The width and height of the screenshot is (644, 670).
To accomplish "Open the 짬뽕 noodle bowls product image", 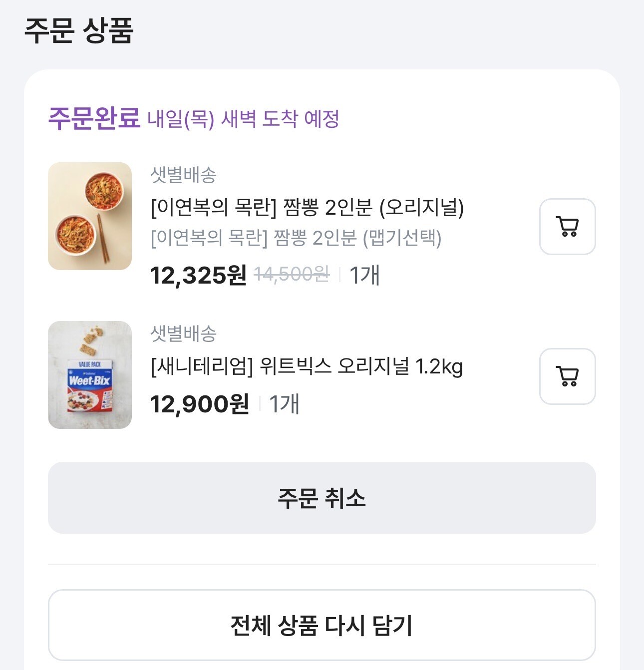I will click(x=90, y=216).
